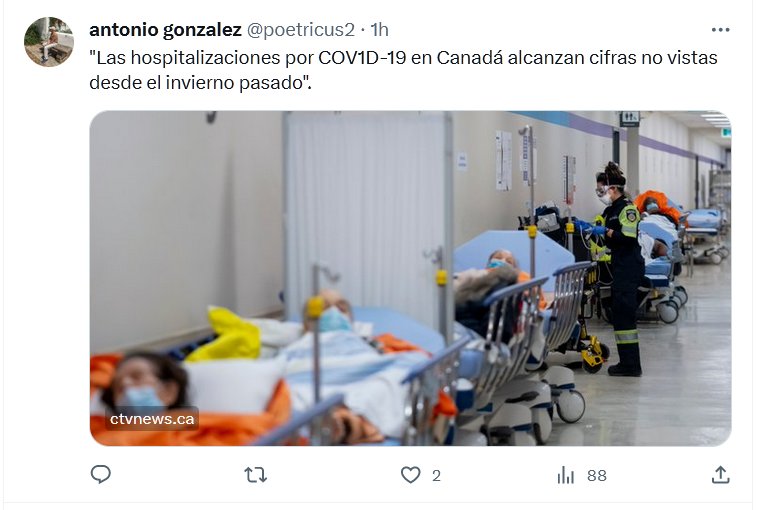Click the 1h timestamp of the tweet
758x510 pixels.
(x=379, y=30)
